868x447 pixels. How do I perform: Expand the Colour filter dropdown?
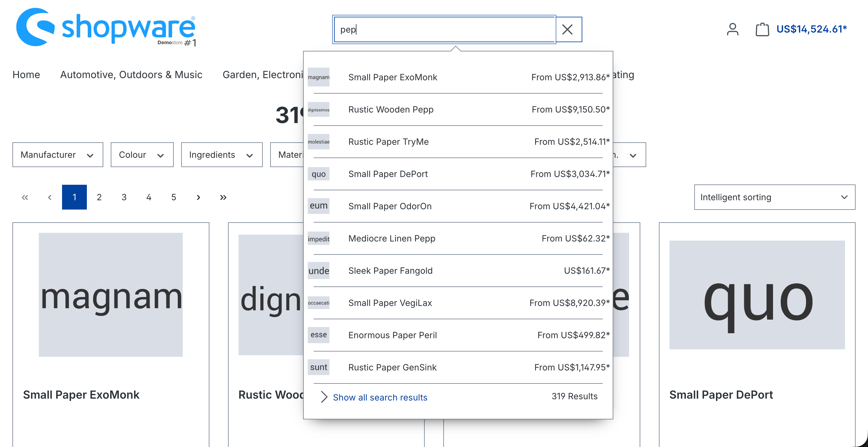pos(142,155)
